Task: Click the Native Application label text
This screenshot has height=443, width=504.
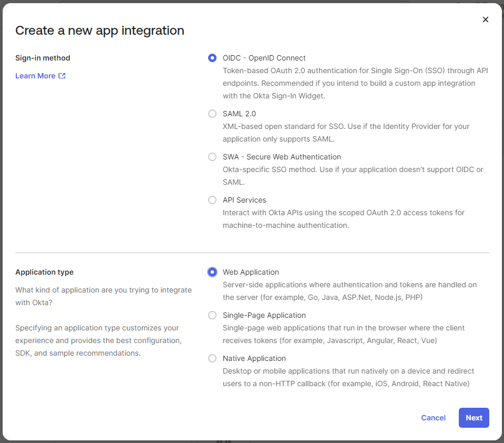Action: click(254, 358)
